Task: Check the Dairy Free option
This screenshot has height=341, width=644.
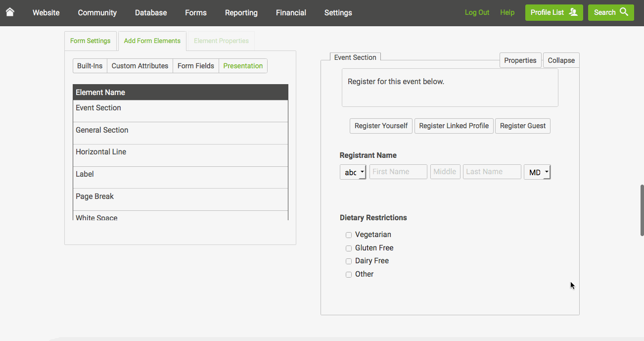Action: [x=349, y=261]
